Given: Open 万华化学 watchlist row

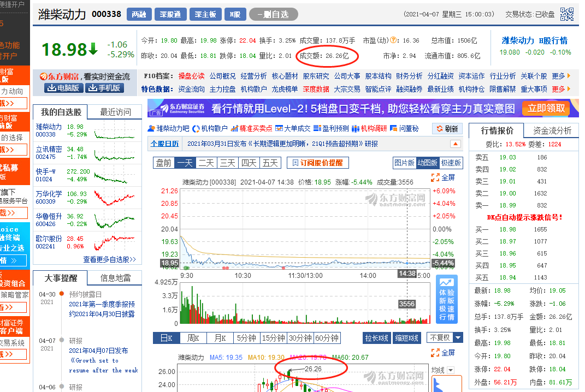Looking at the screenshot, I should tap(87, 197).
